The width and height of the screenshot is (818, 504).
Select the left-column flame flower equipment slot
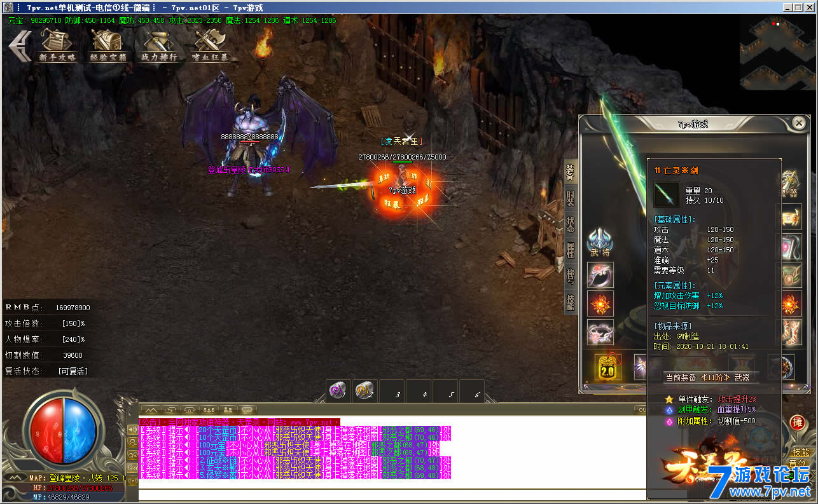tap(600, 304)
